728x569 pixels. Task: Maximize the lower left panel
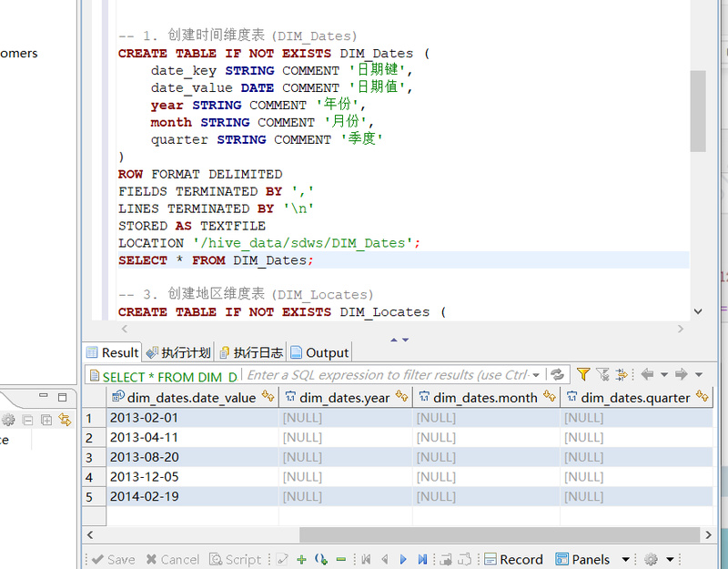tap(62, 397)
